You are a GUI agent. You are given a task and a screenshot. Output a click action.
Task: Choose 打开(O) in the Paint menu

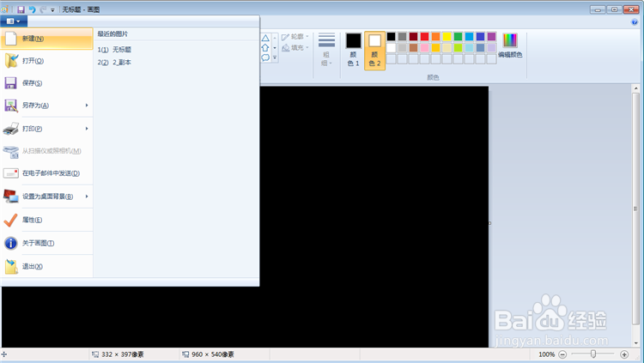[x=47, y=61]
